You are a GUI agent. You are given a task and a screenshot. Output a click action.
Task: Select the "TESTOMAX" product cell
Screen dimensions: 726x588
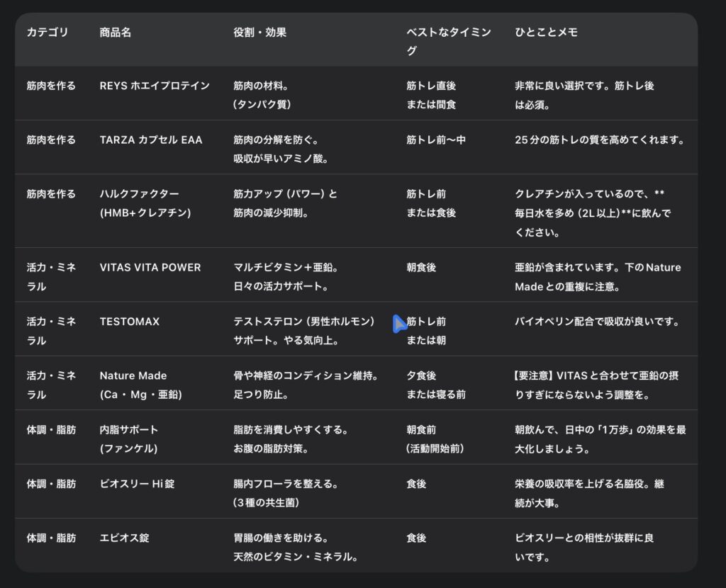130,322
